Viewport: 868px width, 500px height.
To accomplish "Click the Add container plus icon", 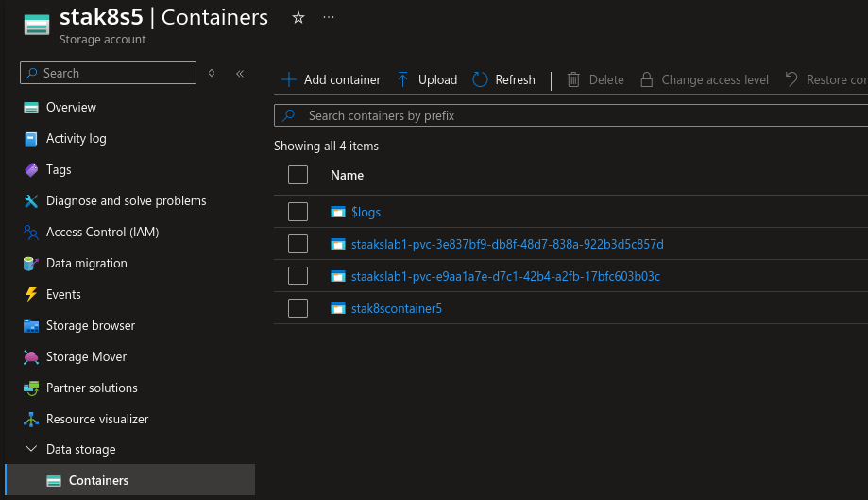I will coord(288,79).
